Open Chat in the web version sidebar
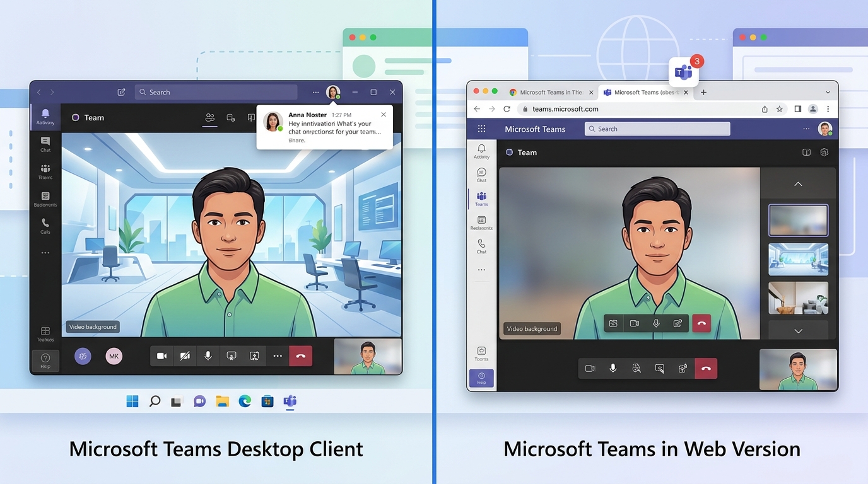This screenshot has height=484, width=868. (481, 175)
